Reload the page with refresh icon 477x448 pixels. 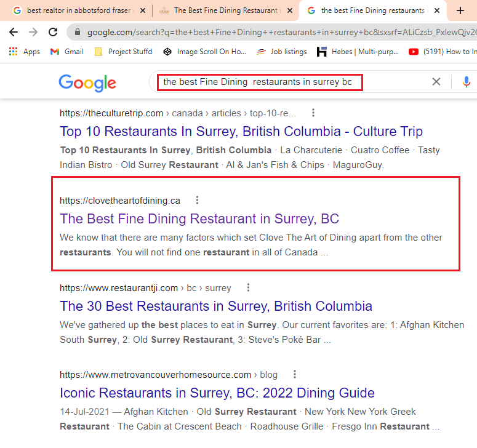pos(53,32)
